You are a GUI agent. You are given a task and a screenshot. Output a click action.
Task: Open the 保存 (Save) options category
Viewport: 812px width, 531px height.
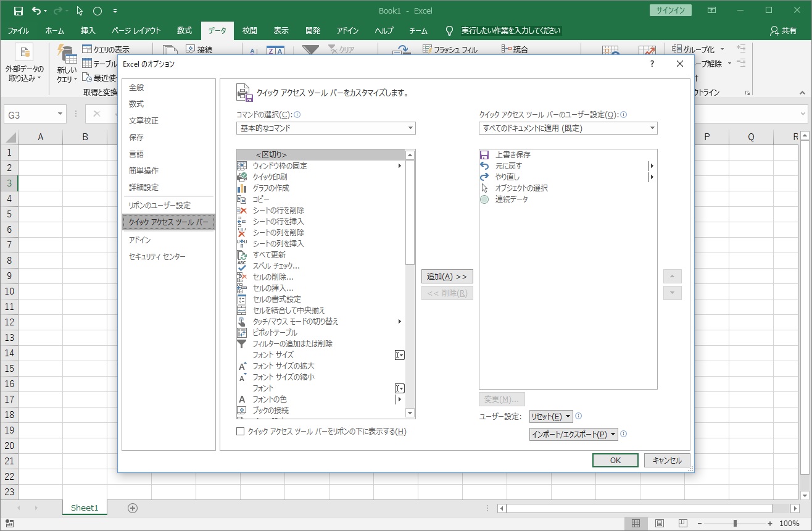pos(168,137)
